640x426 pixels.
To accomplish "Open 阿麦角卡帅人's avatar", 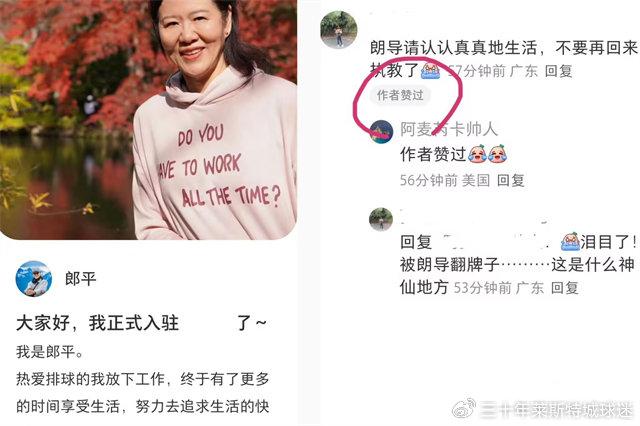I will point(381,132).
